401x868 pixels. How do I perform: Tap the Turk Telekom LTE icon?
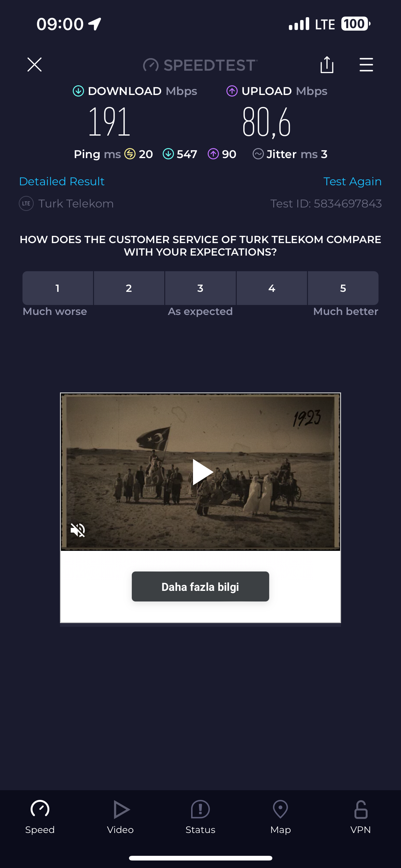tap(26, 203)
